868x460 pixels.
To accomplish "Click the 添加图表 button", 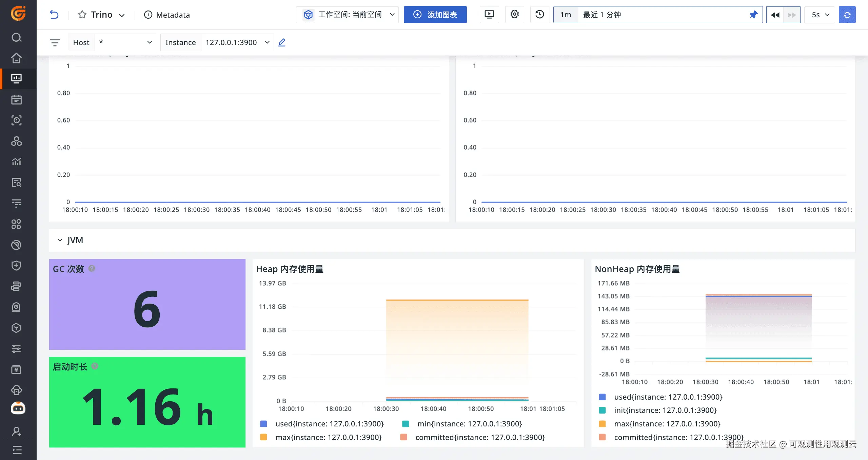I will click(435, 15).
